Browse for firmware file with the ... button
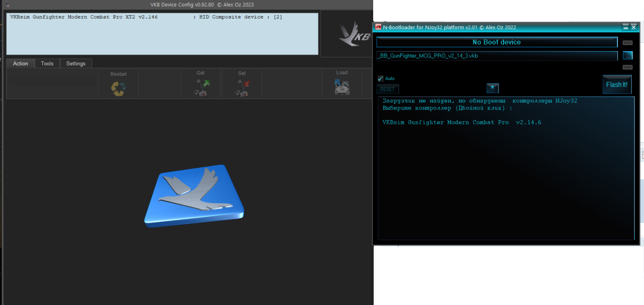644x305 pixels. (x=628, y=56)
